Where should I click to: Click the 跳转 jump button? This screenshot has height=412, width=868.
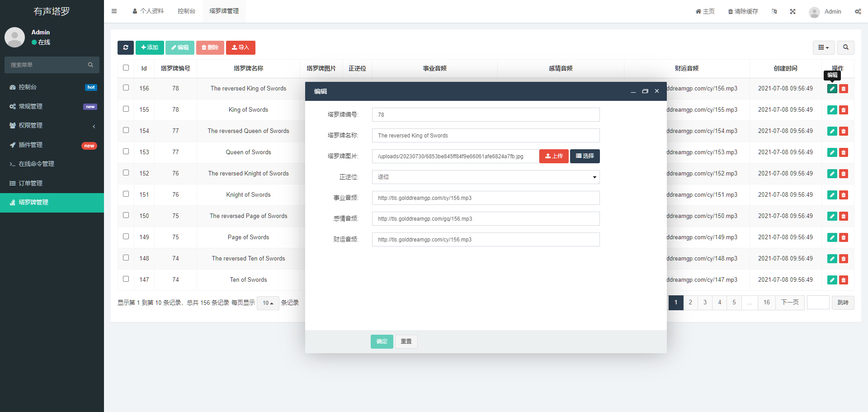coord(843,303)
